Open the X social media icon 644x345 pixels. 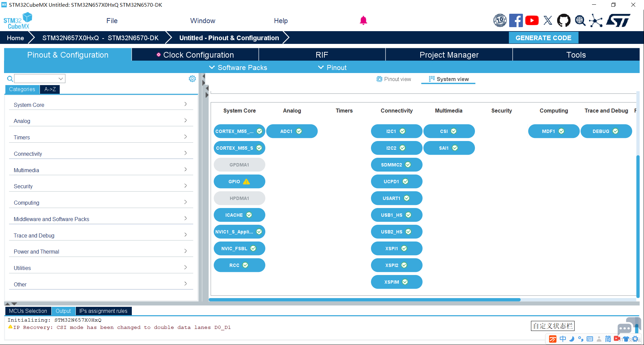548,20
